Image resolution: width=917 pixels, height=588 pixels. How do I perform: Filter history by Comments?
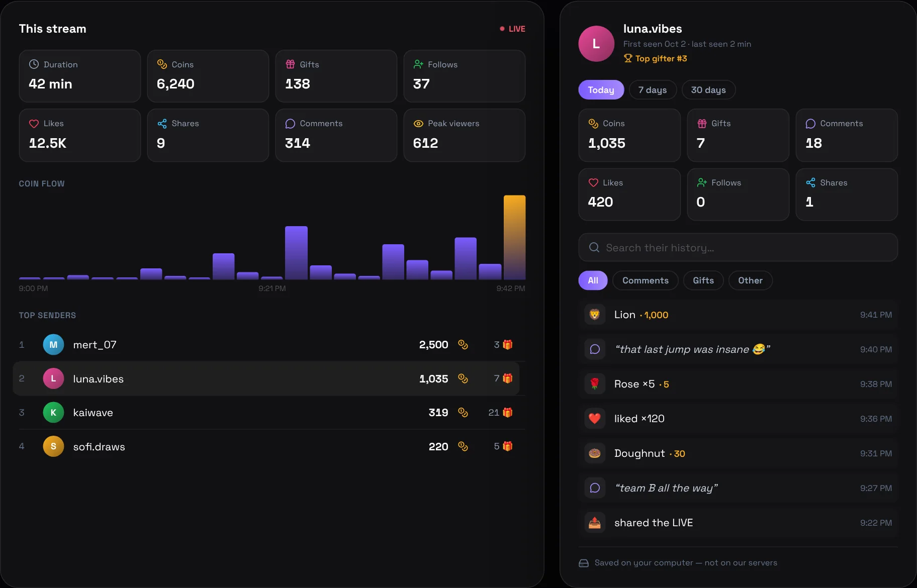click(646, 280)
